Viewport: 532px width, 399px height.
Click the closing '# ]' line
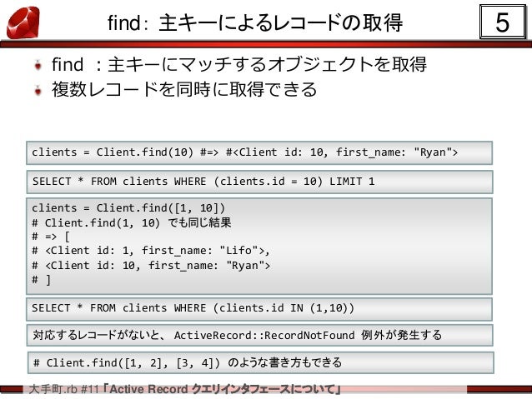point(42,280)
